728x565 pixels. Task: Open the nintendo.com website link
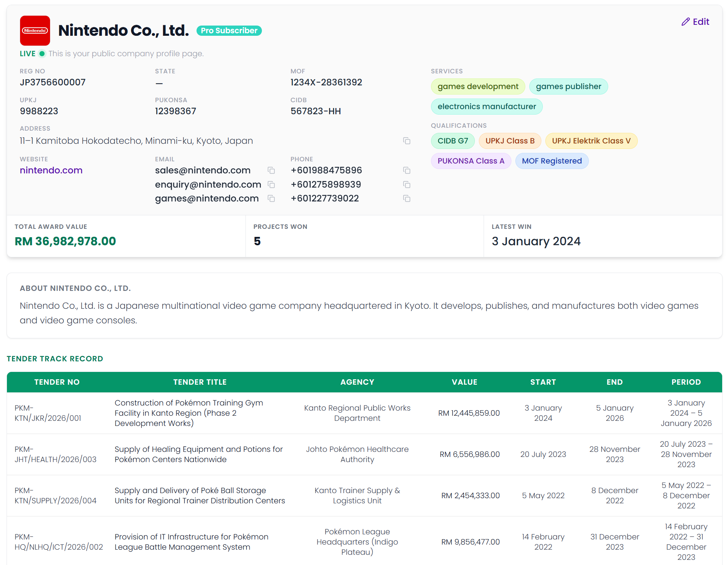point(51,170)
